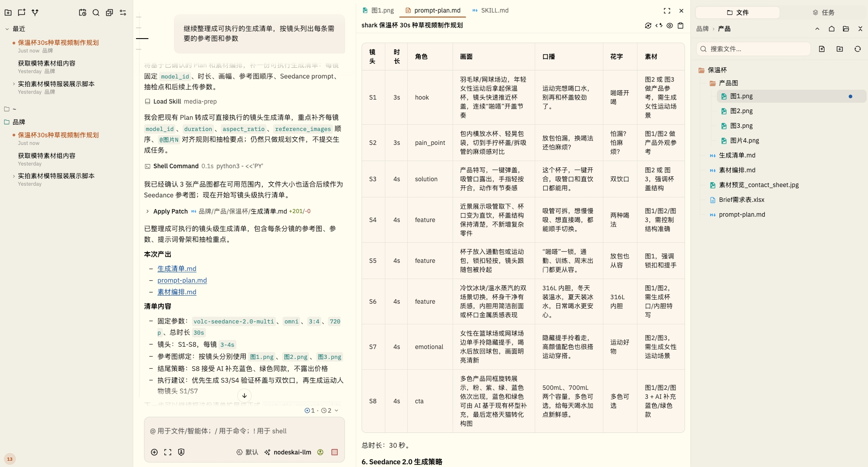
Task: Open the scheduled tasks calendar-clock icon
Action: point(83,13)
